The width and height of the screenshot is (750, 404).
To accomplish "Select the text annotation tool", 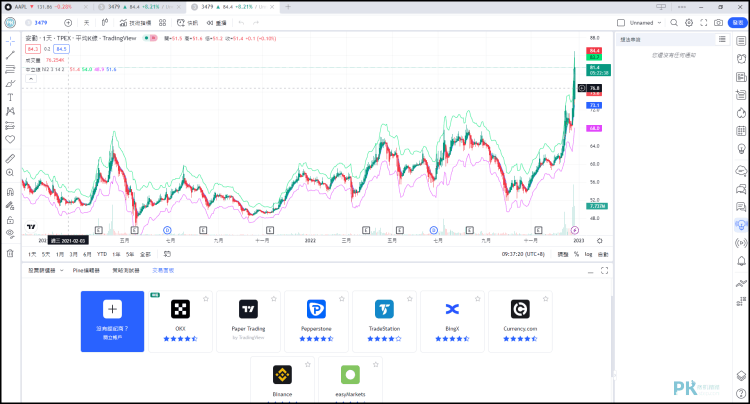I will point(10,97).
